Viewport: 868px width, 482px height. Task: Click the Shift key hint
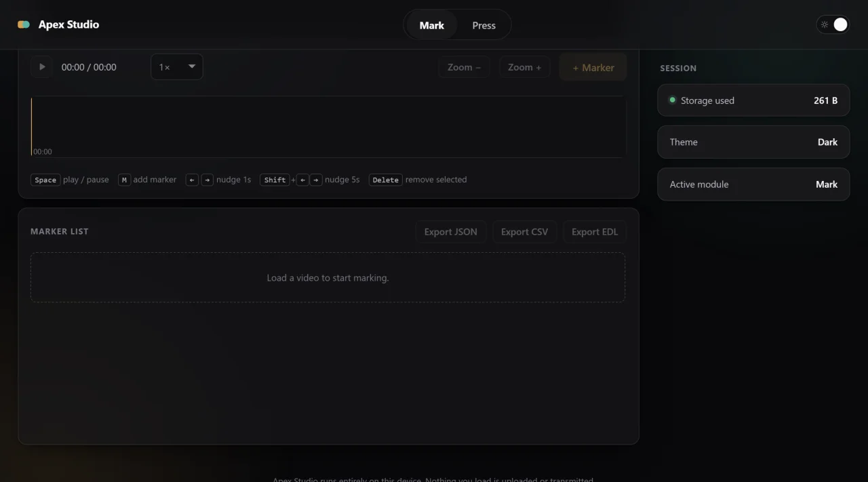275,180
